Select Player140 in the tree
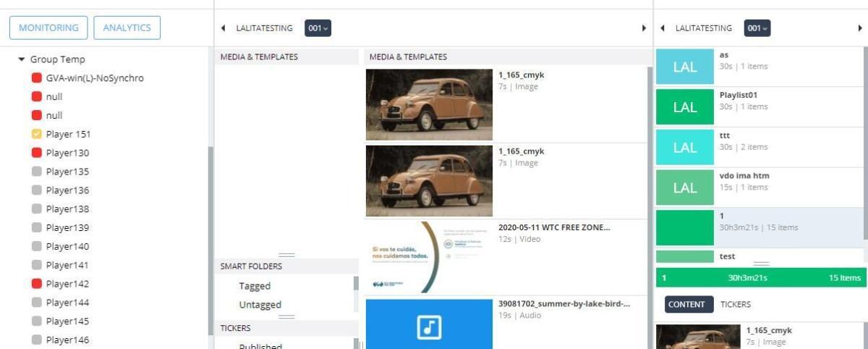 [67, 246]
